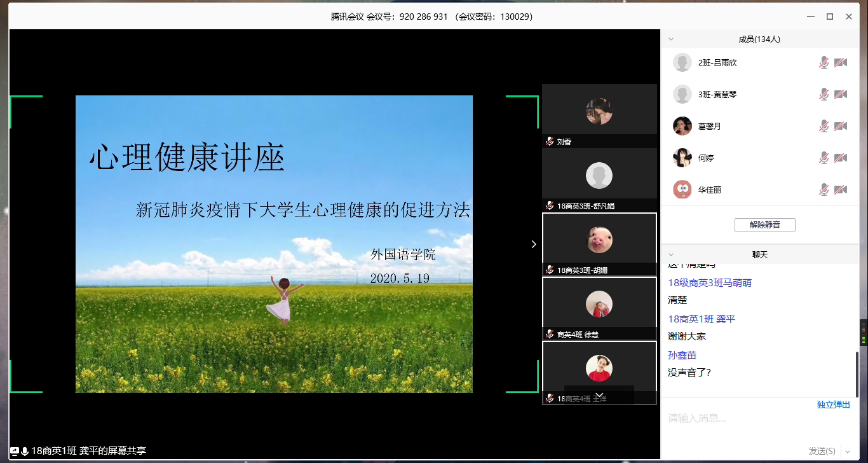Click the 解除静音 unmute button
The image size is (868, 463).
coord(764,225)
